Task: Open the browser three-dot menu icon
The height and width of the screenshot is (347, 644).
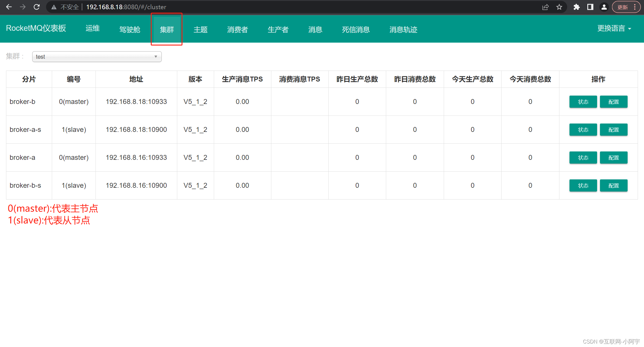Action: click(x=635, y=7)
